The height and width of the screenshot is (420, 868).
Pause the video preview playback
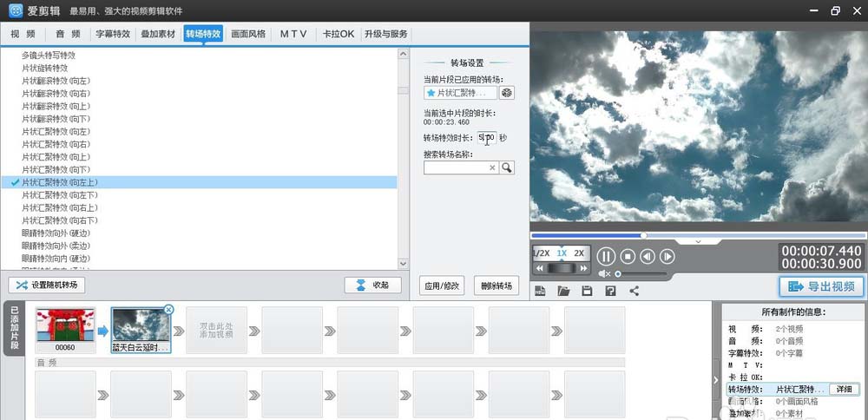pyautogui.click(x=606, y=256)
